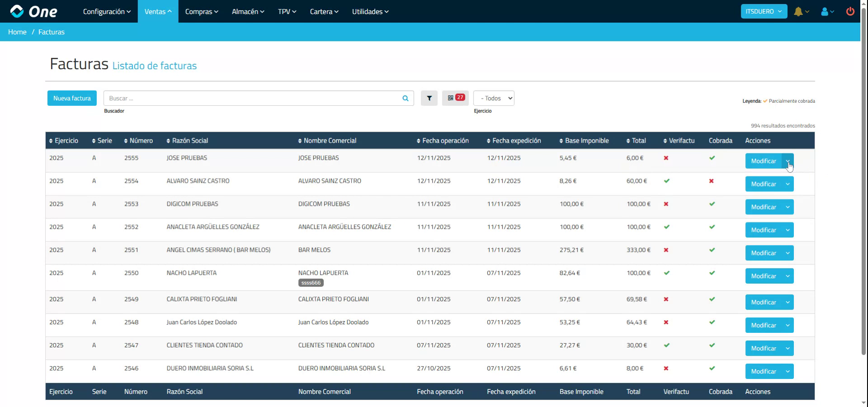Open the ITSDUERO company selector dropdown
868x407 pixels.
(764, 11)
